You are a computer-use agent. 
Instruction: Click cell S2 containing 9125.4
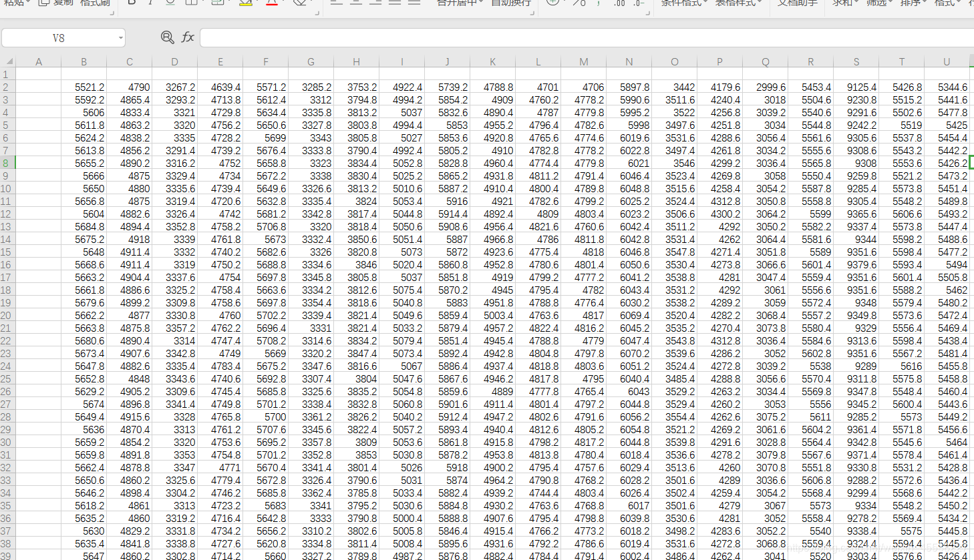[856, 87]
